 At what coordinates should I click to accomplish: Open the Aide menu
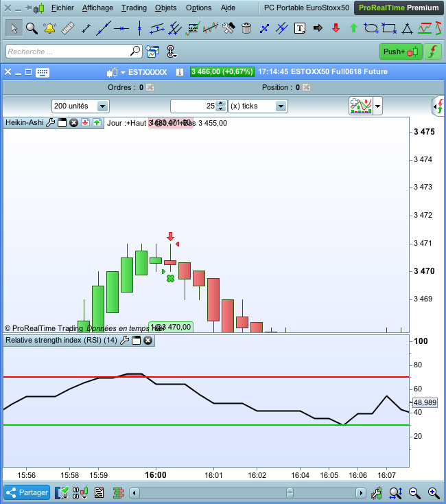tap(228, 8)
